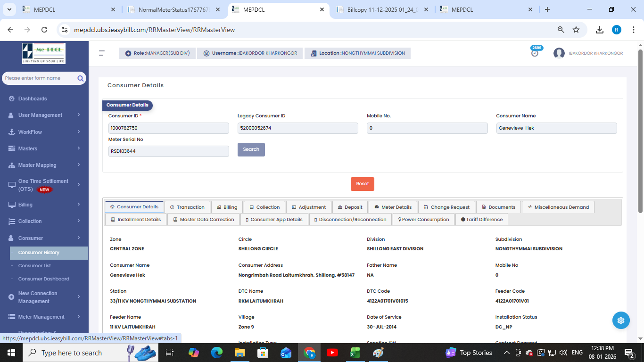This screenshot has width=644, height=362.
Task: Select the Power Consumption tab
Action: pyautogui.click(x=423, y=220)
